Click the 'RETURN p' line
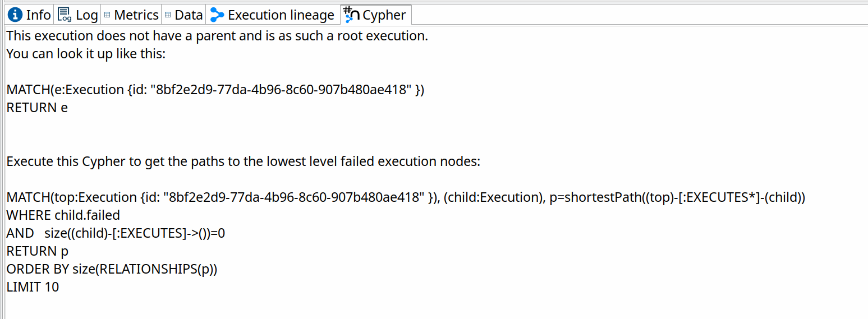Screen dimensions: 868x319 tap(37, 251)
